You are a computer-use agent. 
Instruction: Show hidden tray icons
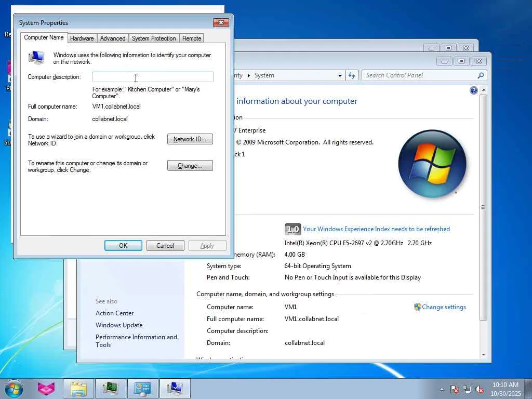point(442,389)
